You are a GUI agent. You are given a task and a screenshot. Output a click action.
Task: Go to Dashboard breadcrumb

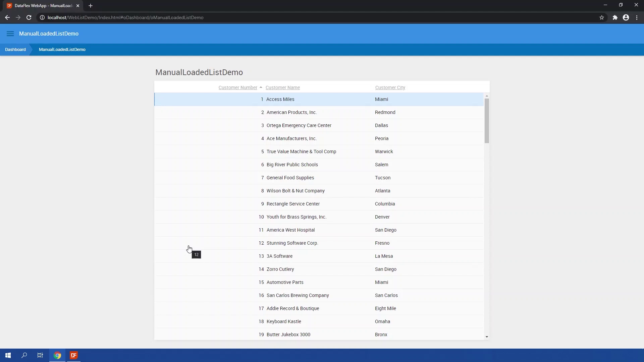point(15,50)
